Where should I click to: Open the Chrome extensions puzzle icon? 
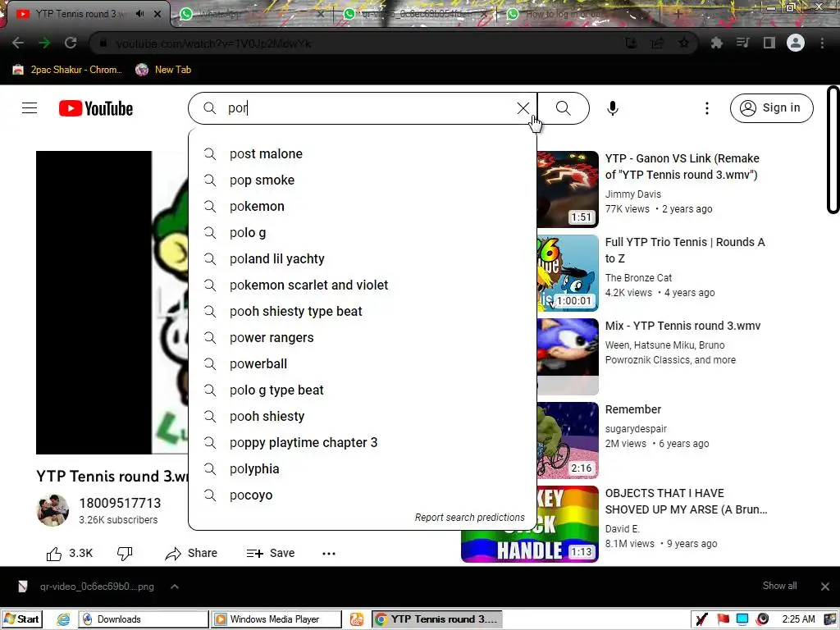(x=717, y=43)
